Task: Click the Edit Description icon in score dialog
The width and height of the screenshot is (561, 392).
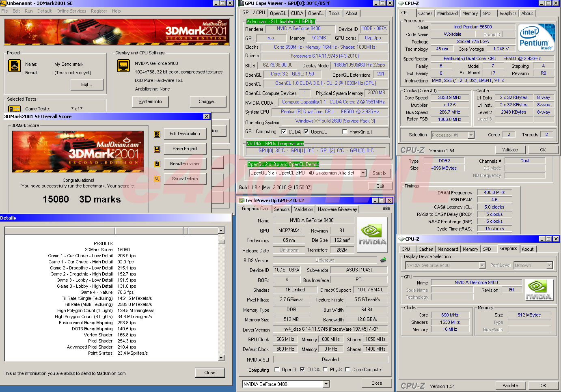Action: 157,134
